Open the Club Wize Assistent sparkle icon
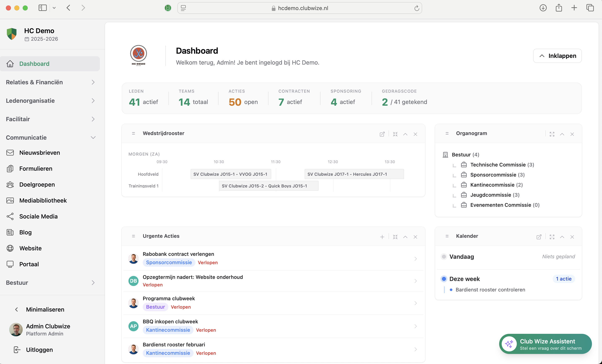Screen dimensions: 602x364 tap(510, 344)
